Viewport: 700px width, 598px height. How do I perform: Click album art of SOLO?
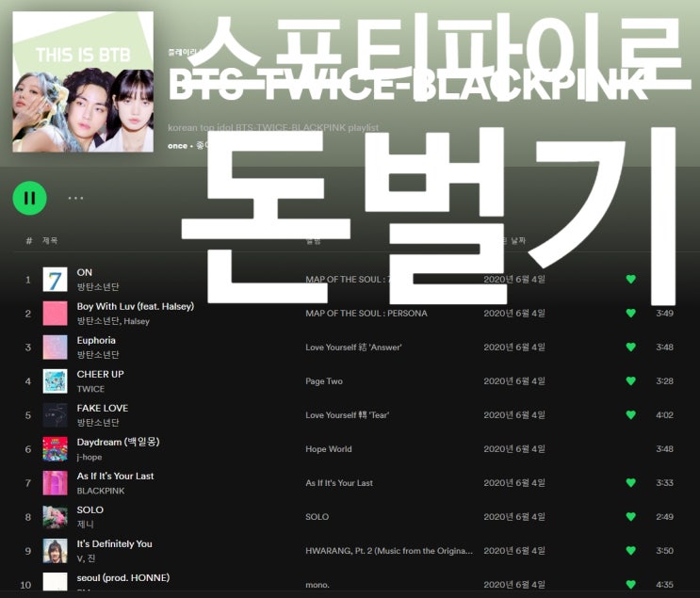click(55, 517)
